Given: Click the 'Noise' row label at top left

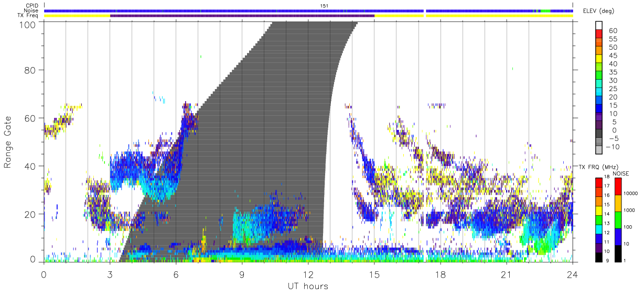Looking at the screenshot, I should click(x=31, y=10).
